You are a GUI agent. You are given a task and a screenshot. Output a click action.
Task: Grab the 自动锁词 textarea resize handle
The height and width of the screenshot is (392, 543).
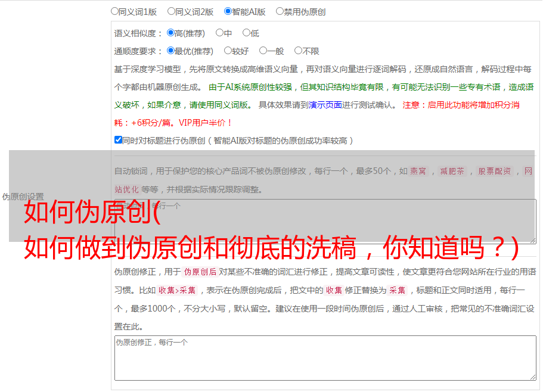click(532, 239)
